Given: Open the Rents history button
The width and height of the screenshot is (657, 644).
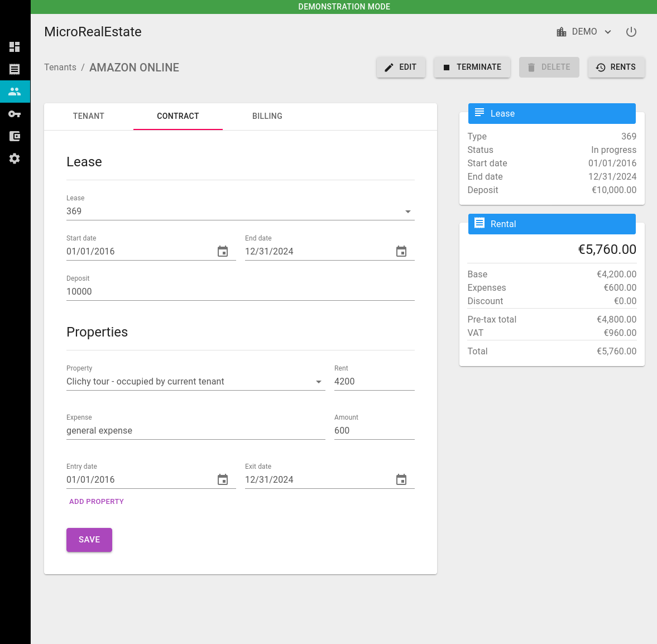Looking at the screenshot, I should tap(616, 67).
